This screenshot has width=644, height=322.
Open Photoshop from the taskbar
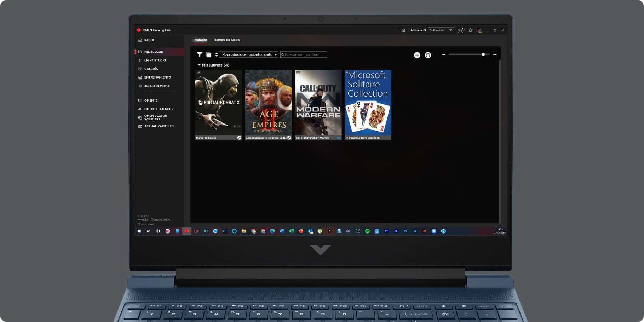[406, 231]
